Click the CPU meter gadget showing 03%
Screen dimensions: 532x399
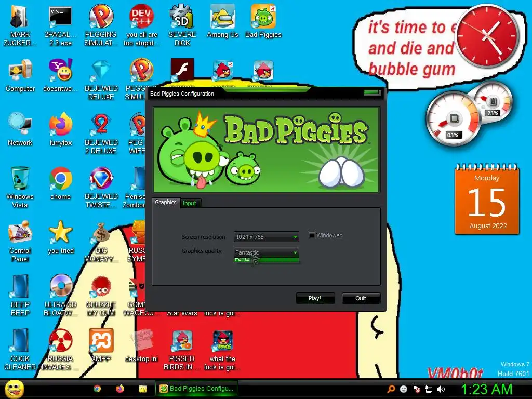click(453, 119)
